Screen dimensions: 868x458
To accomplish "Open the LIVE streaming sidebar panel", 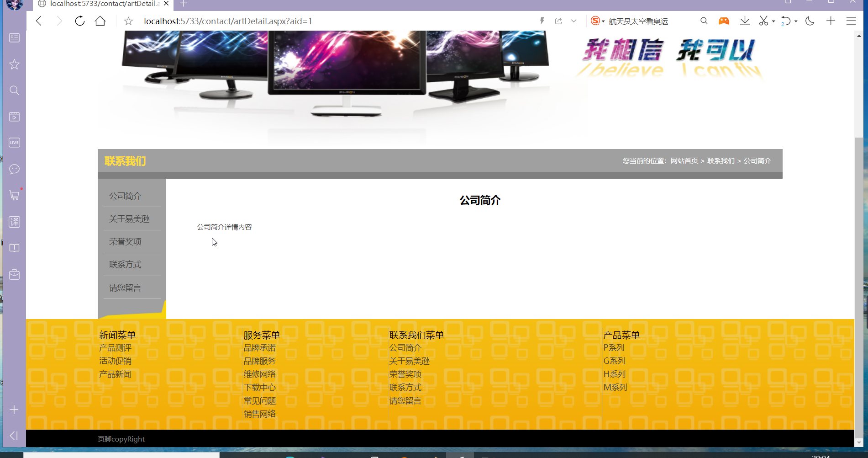I will click(14, 142).
